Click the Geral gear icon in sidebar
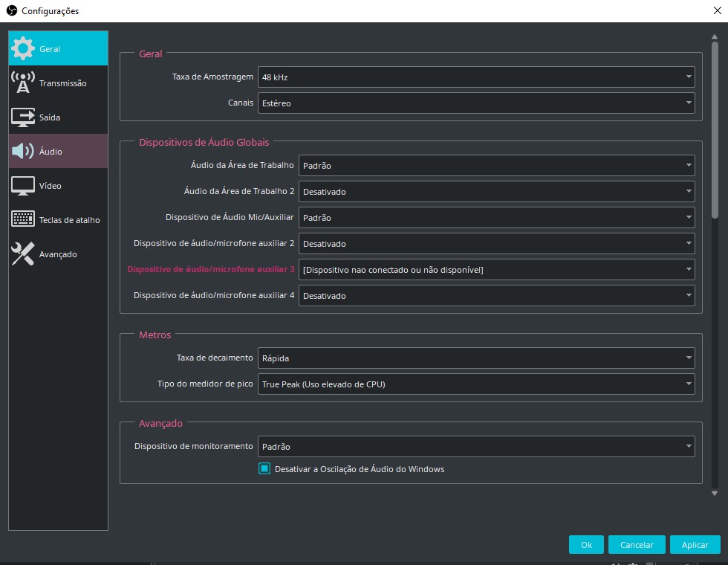Image resolution: width=728 pixels, height=565 pixels. (23, 48)
